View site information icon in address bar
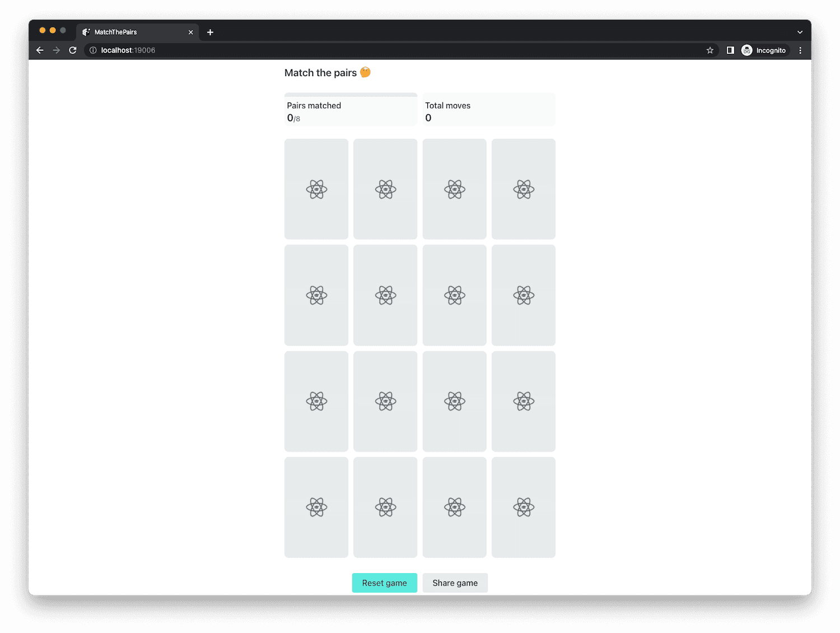 click(93, 50)
